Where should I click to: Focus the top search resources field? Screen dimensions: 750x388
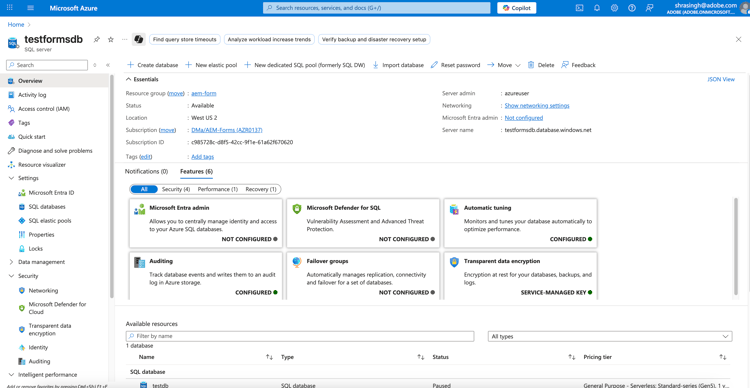(376, 8)
